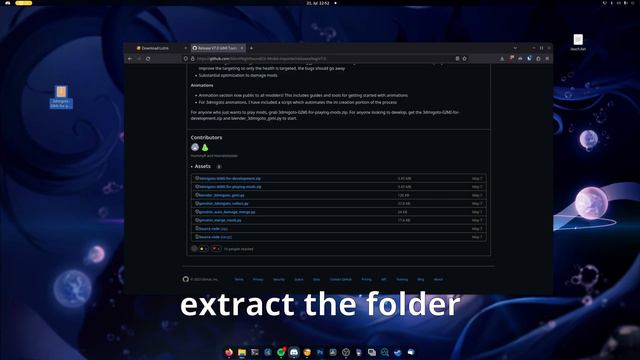Download blender_3dmigoto_gimi.py
Image resolution: width=640 pixels, height=360 pixels.
[222, 195]
